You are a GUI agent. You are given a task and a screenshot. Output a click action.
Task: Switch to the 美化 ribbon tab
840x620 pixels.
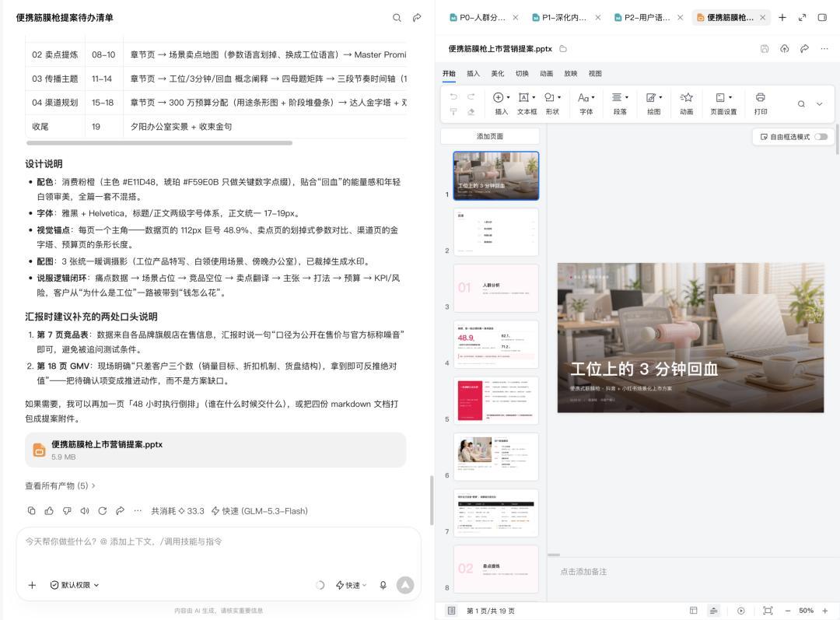(x=498, y=73)
